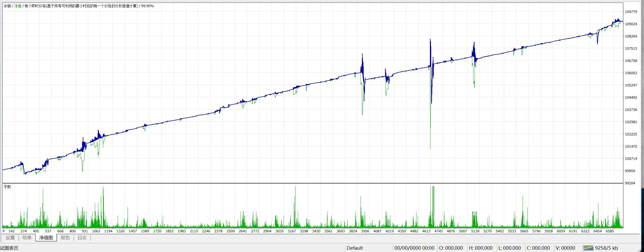Click the 余额 balance legend label
This screenshot has width=644, height=252.
click(7, 6)
